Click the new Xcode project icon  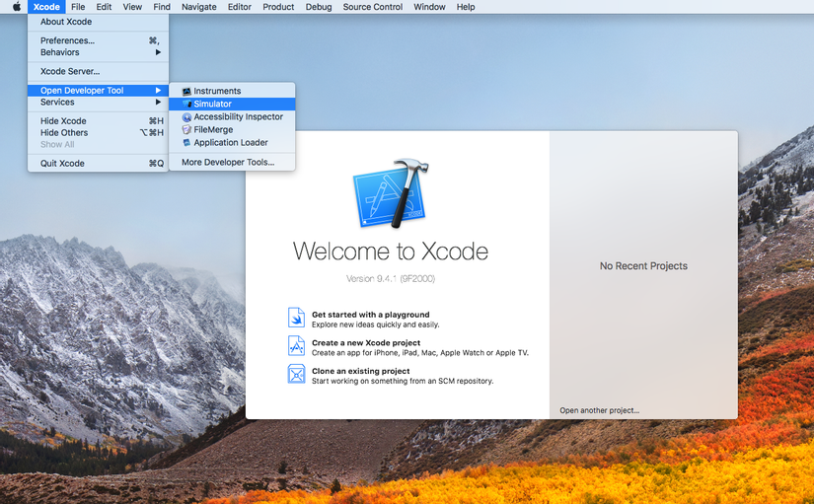coord(296,345)
